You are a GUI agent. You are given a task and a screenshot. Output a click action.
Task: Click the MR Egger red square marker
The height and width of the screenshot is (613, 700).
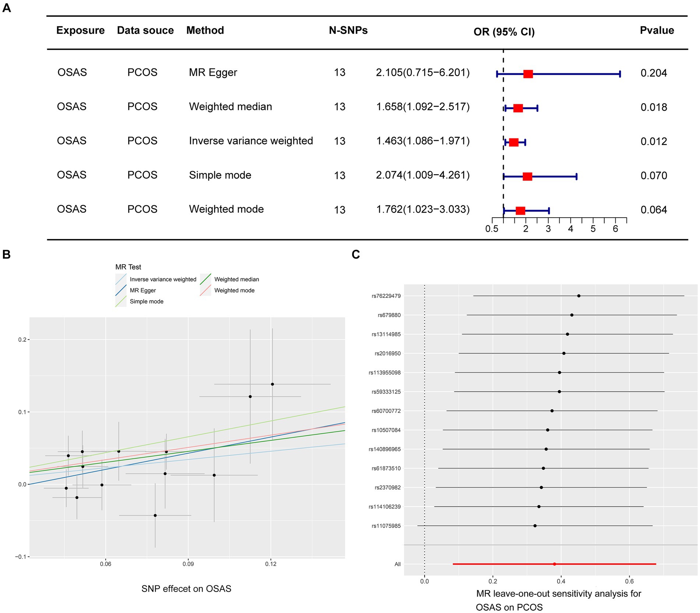[x=528, y=74]
